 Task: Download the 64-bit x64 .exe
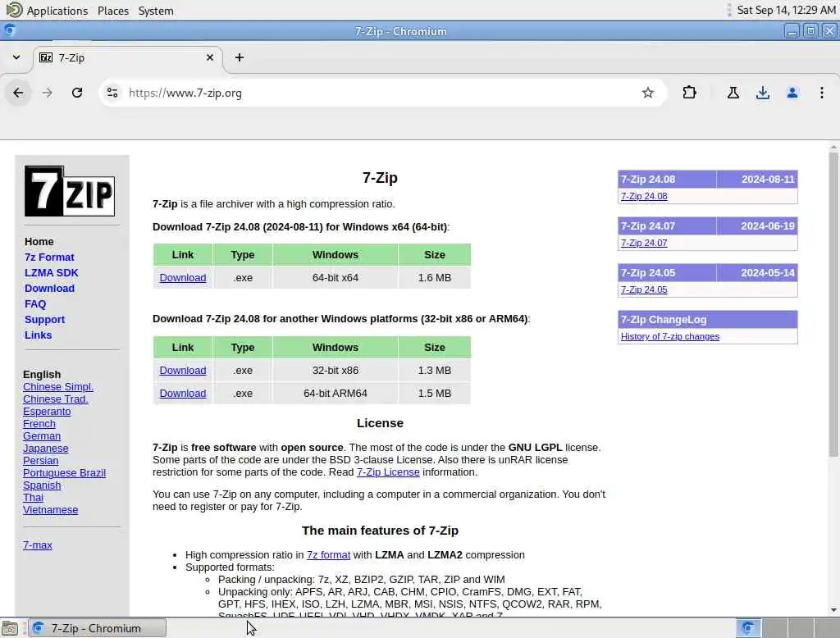tap(183, 277)
